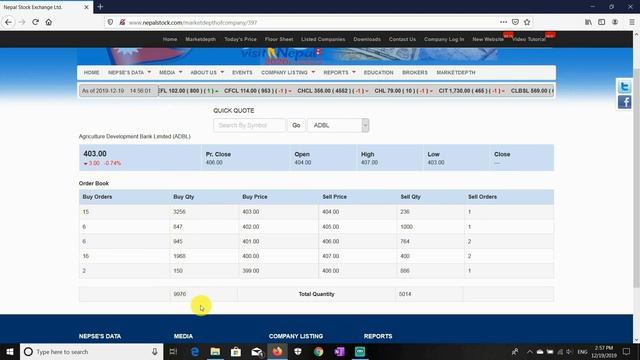The image size is (640, 360).
Task: Open Mail app from the taskbar
Action: click(257, 351)
